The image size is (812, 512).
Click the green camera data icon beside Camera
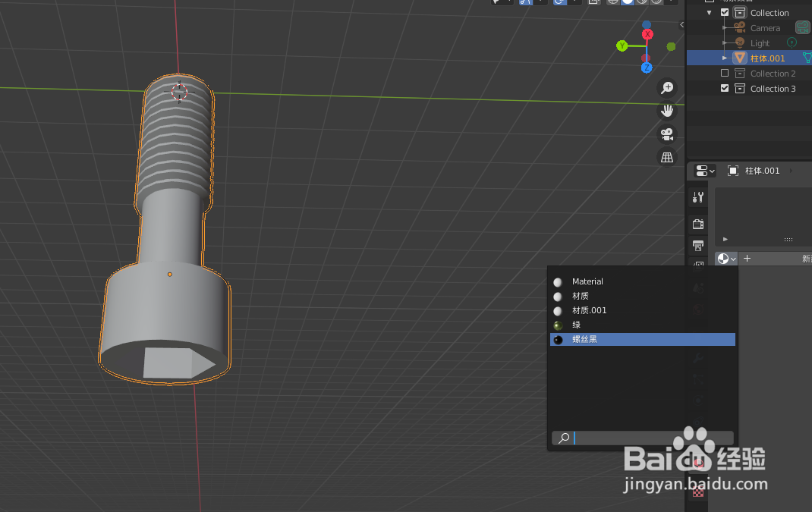(x=803, y=27)
